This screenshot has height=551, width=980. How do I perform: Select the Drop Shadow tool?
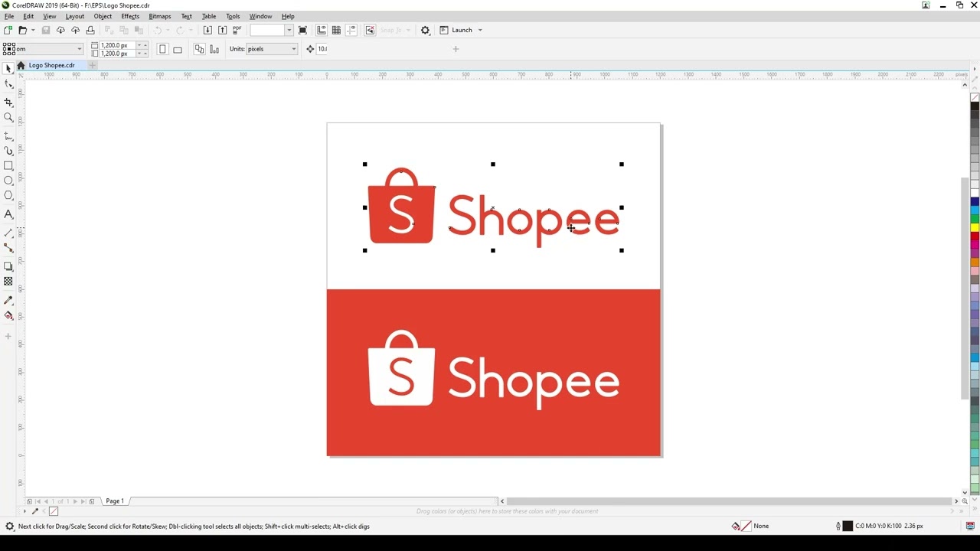[x=8, y=266]
